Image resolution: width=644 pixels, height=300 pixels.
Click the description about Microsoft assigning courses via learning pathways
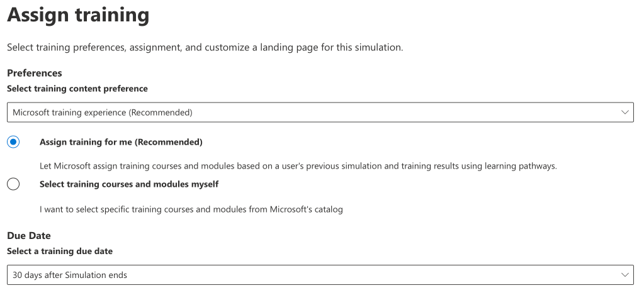(298, 166)
